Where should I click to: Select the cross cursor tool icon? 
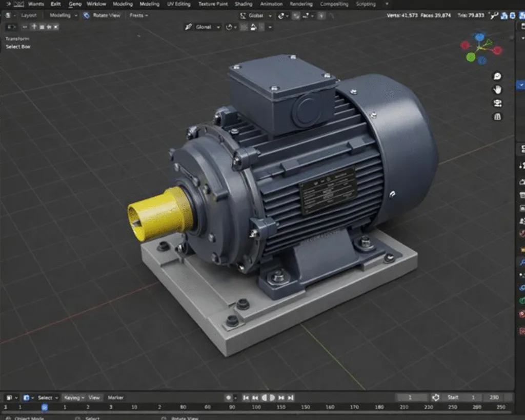(34, 27)
